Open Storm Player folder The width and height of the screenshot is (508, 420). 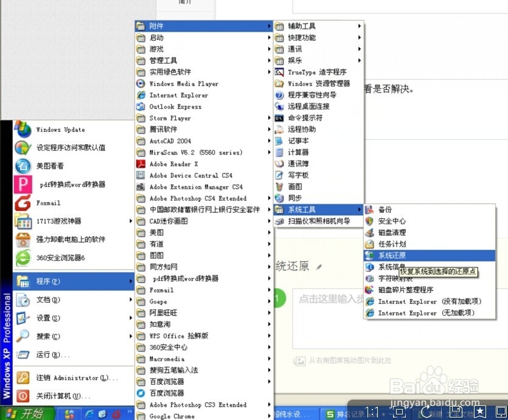point(204,118)
